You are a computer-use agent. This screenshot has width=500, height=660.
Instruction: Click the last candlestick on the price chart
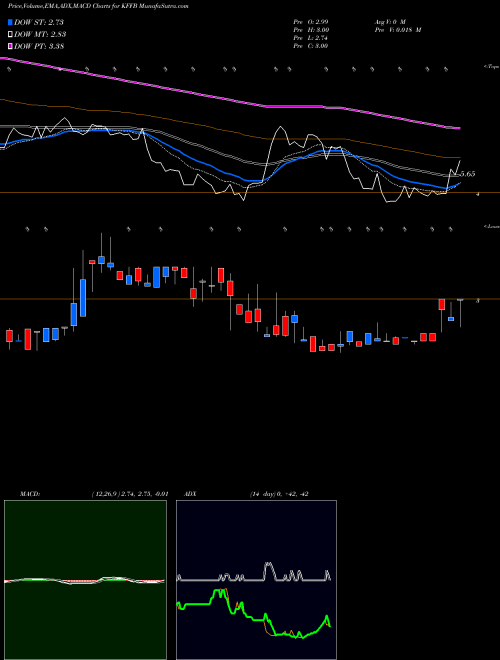tap(460, 313)
